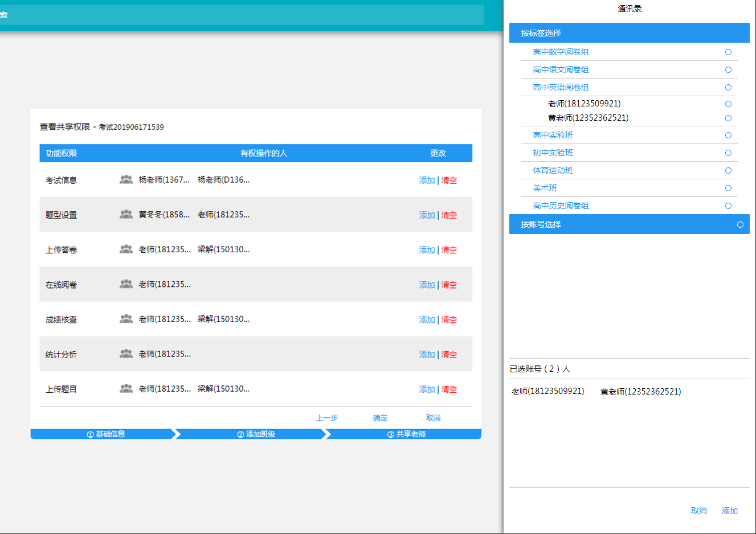Screen dimensions: 756x534
Task: Collapse the 高中英语阅卷组 group
Action: point(561,87)
